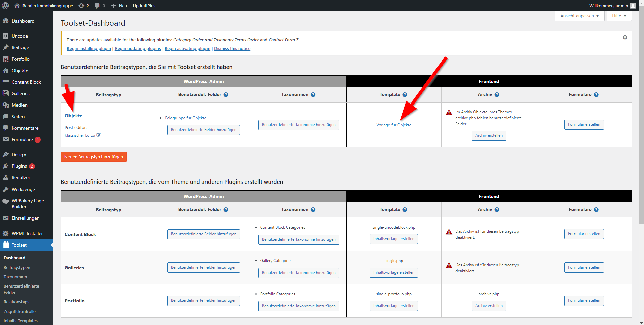Screen dimensions: 644x325
Task: Expand the Ansicht anpassen dropdown
Action: (579, 16)
